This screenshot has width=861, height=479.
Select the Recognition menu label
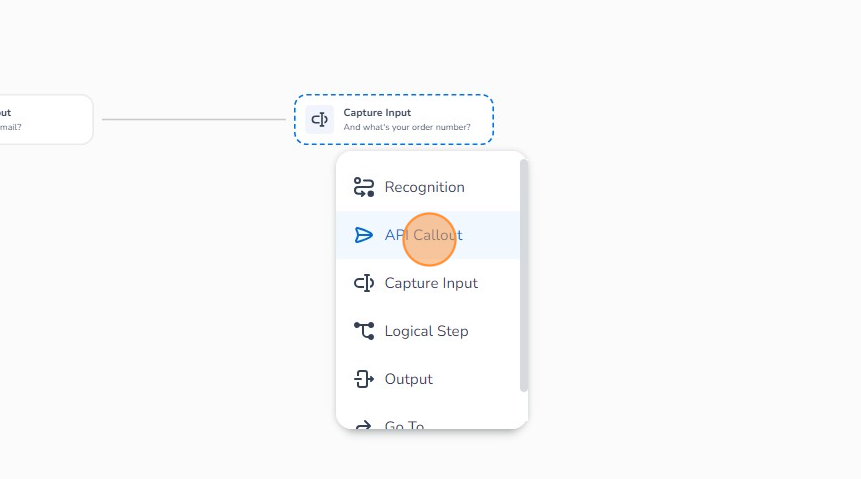424,187
